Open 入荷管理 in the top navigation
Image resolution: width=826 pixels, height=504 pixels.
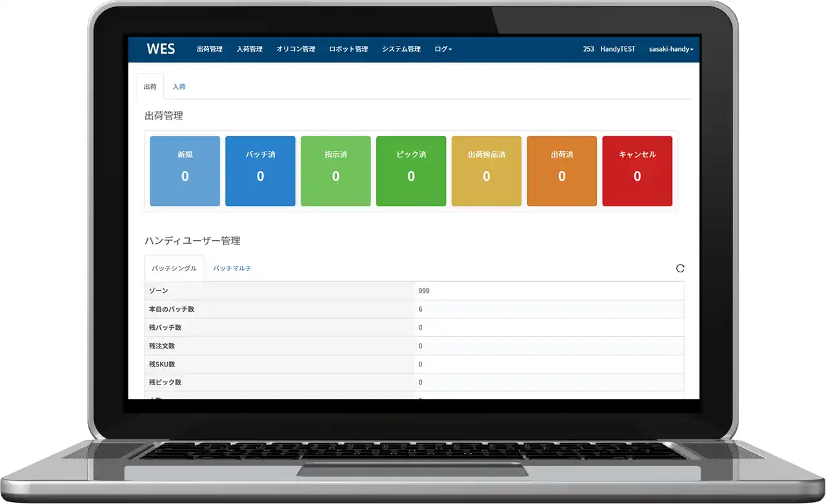[x=250, y=49]
